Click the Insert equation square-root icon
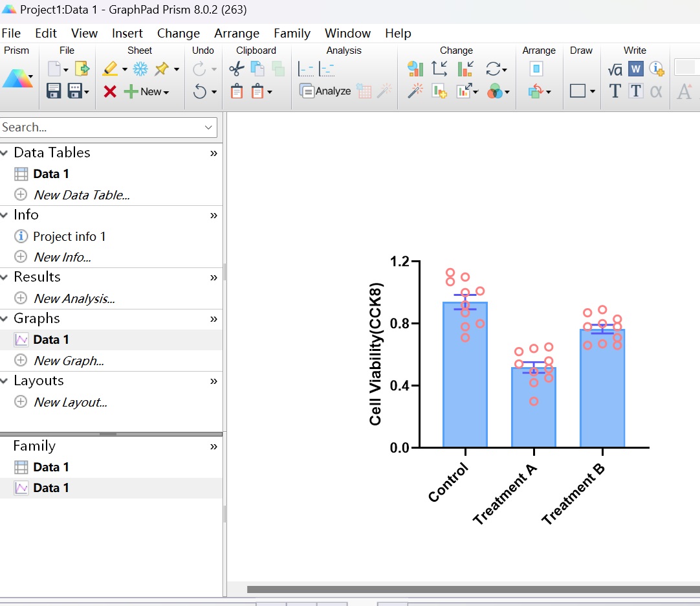700x606 pixels. coord(615,69)
